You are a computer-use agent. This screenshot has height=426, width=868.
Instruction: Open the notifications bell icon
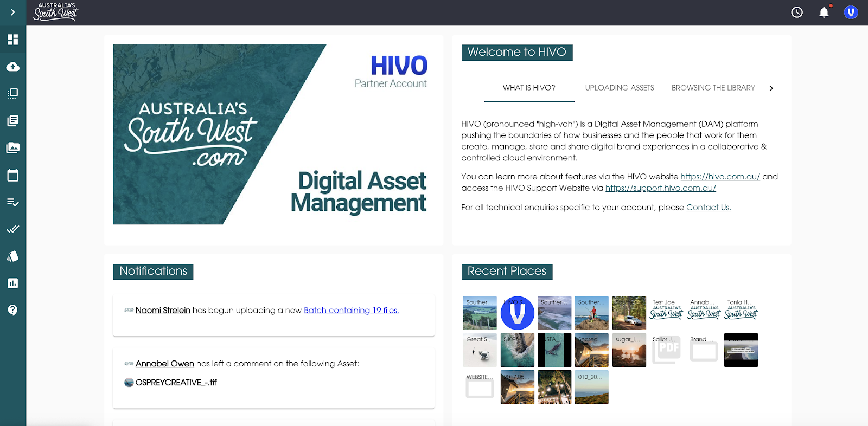[824, 12]
